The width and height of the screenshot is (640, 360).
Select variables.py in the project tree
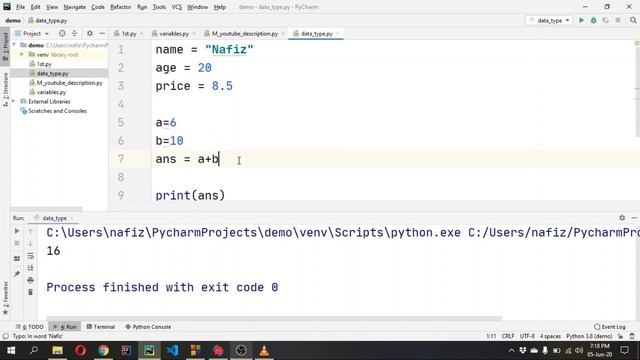tap(51, 92)
